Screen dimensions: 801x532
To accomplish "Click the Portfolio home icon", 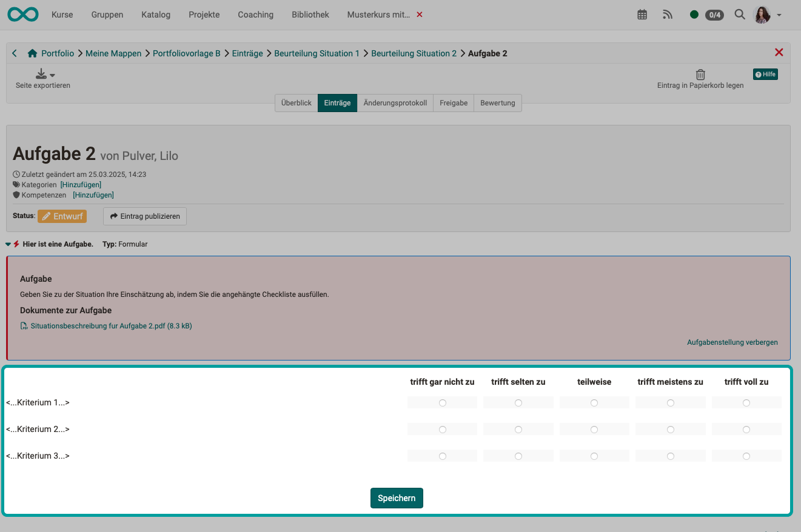I will (32, 53).
